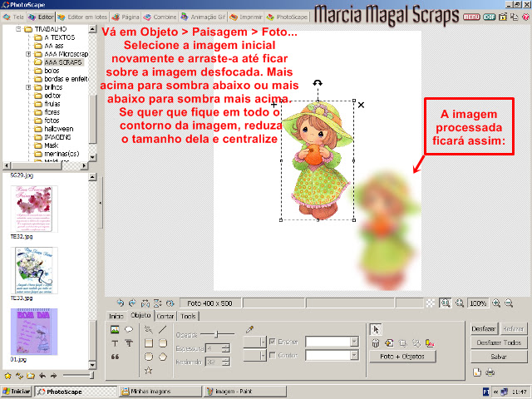Expand the AAA Microscrap folder node
The height and width of the screenshot is (399, 532).
(28, 54)
